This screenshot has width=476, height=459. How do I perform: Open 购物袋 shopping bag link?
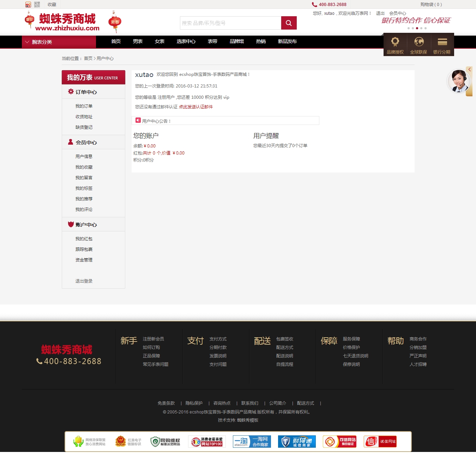pyautogui.click(x=431, y=5)
